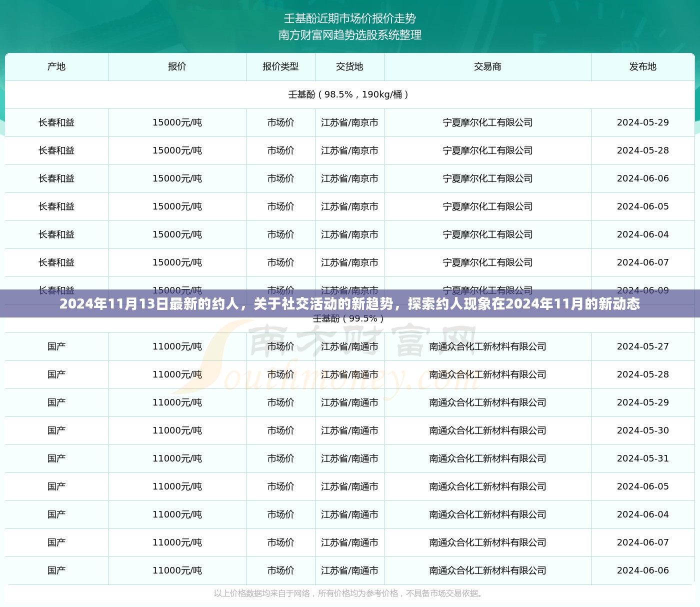Click 长春和益 in the 2024-05-29 row
The width and height of the screenshot is (700, 607).
56,122
